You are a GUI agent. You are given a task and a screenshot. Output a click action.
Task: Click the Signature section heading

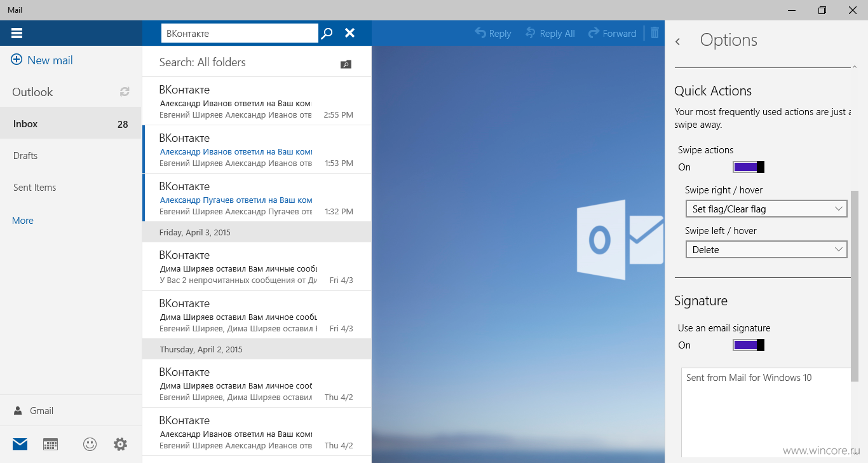coord(701,301)
